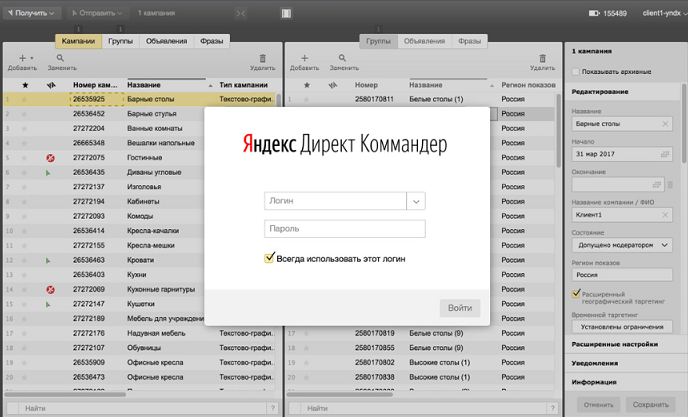Image resolution: width=688 pixels, height=417 pixels.
Task: Open the Логин dropdown arrow
Action: pos(416,201)
